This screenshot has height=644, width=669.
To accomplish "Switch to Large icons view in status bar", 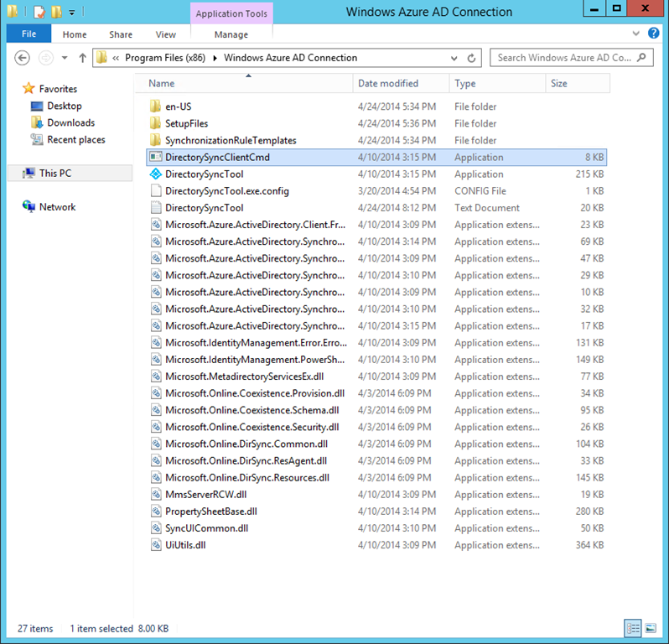I will 651,628.
